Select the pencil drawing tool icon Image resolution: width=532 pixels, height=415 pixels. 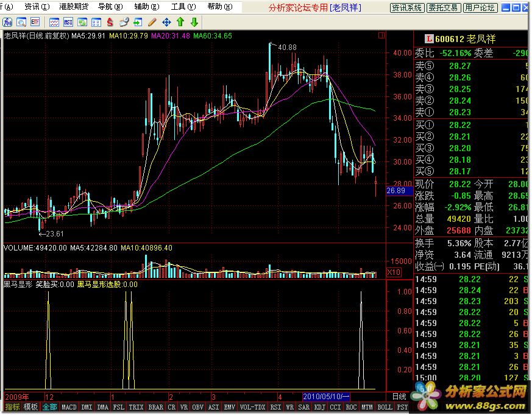152,23
